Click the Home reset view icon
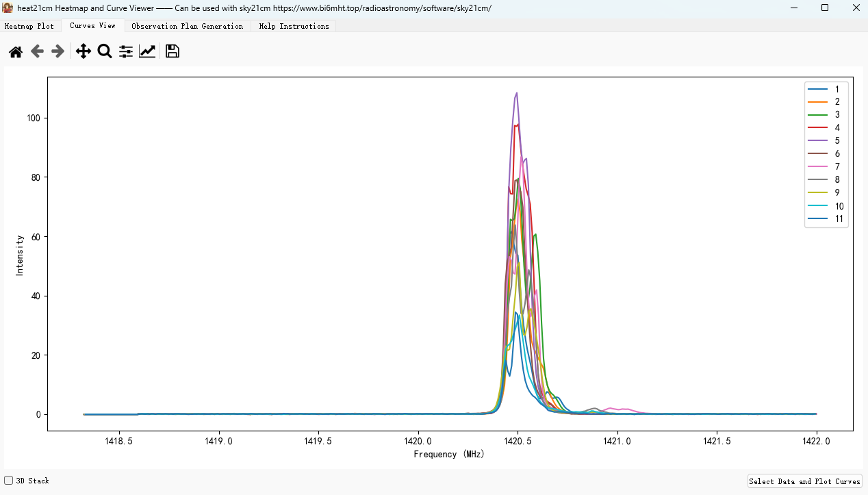868x495 pixels. click(15, 51)
